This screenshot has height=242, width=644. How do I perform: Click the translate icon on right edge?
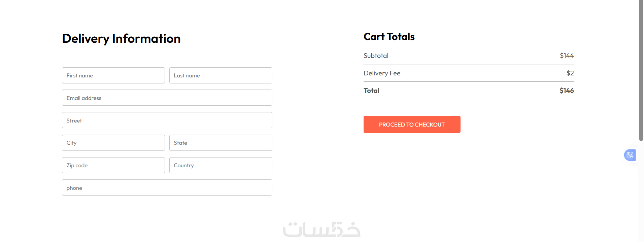pos(630,155)
